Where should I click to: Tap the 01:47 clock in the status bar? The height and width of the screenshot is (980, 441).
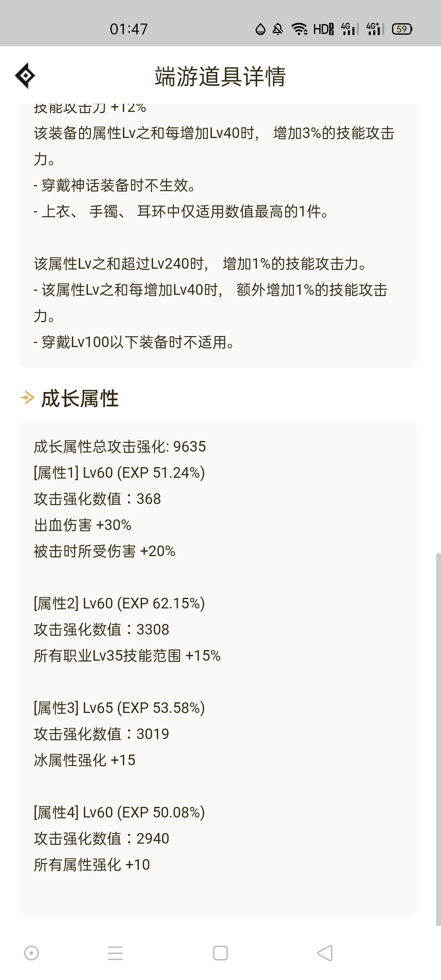129,29
